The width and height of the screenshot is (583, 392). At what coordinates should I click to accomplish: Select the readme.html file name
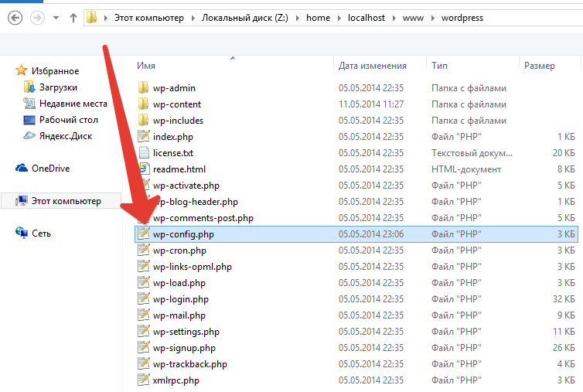click(179, 169)
